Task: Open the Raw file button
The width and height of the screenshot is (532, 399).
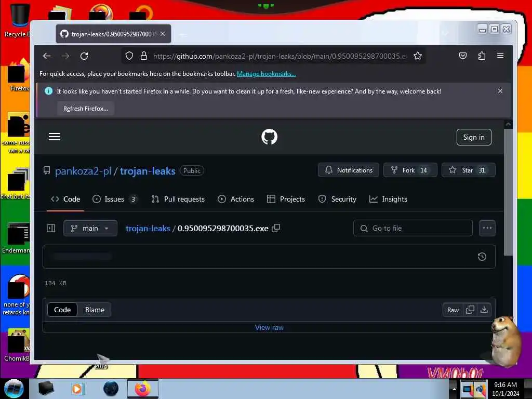Action: pyautogui.click(x=453, y=310)
